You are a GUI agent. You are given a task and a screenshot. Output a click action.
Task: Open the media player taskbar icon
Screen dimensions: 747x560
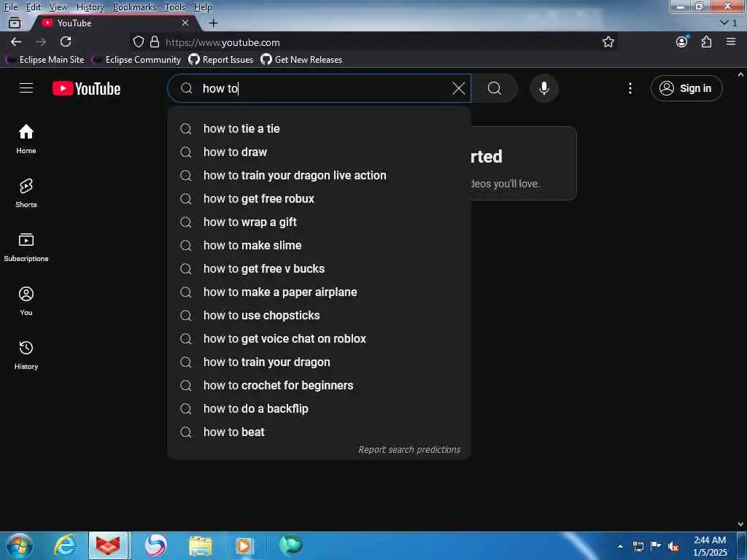tap(244, 545)
